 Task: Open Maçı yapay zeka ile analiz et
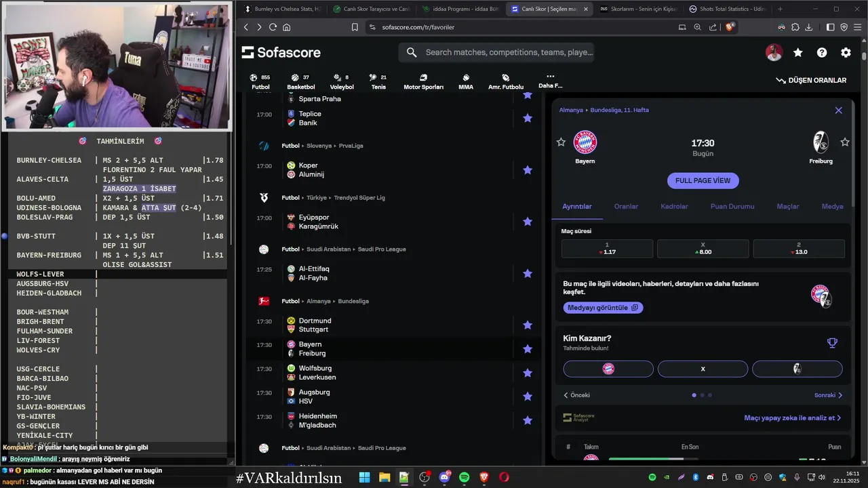click(793, 418)
